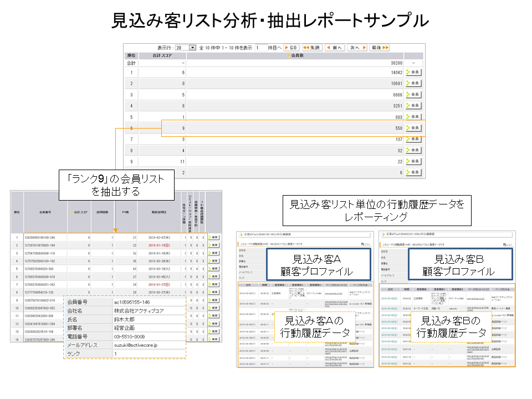Open 会員 list for the 10691 members row
The height and width of the screenshot is (399, 532).
pyautogui.click(x=413, y=83)
